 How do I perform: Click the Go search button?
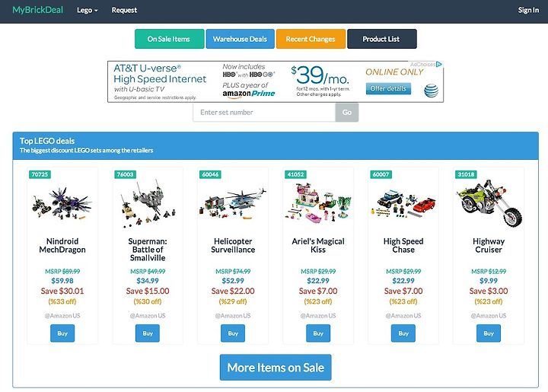(347, 112)
